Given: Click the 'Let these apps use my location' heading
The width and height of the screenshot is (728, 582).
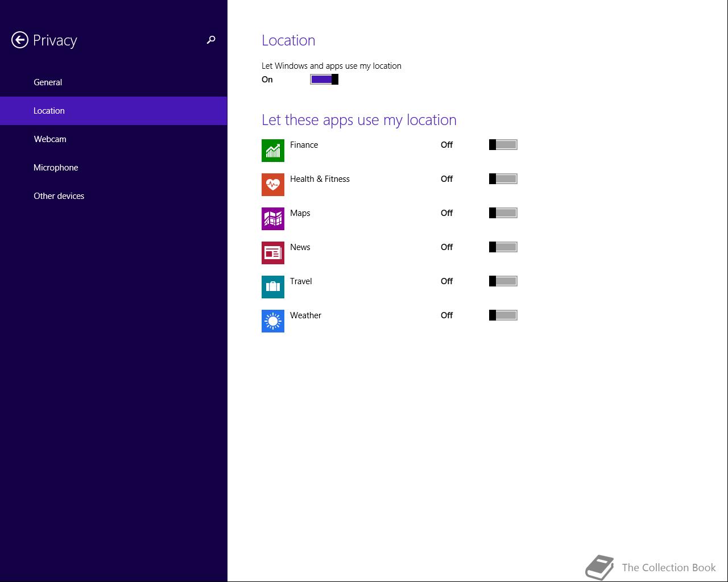Looking at the screenshot, I should click(359, 120).
